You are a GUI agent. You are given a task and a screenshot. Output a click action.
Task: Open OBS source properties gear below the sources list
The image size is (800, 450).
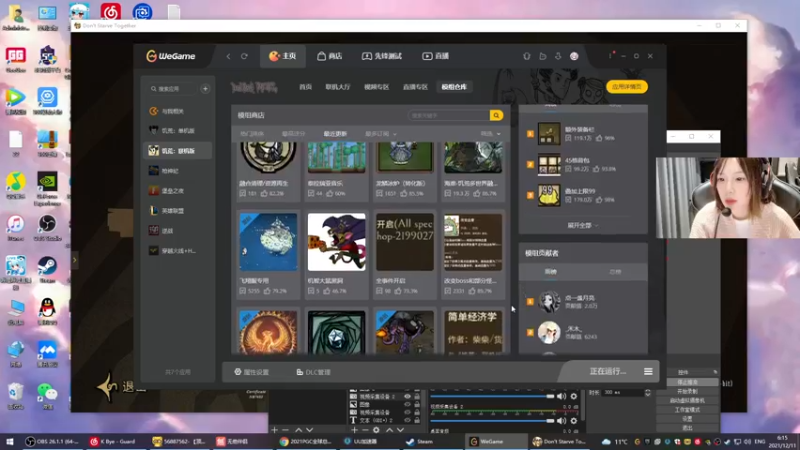pos(377,430)
